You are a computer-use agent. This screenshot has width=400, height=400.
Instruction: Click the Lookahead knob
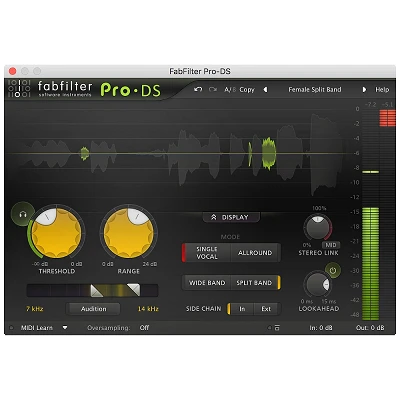(317, 284)
